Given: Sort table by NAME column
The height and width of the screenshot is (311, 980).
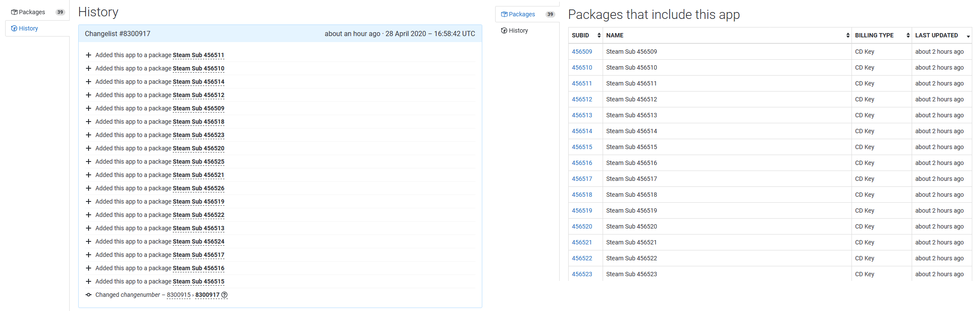Looking at the screenshot, I should point(727,35).
